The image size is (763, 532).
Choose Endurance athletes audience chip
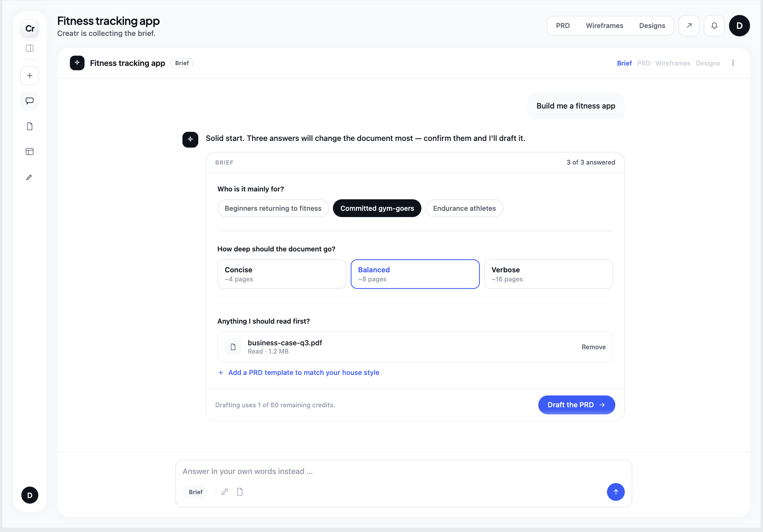click(x=464, y=208)
